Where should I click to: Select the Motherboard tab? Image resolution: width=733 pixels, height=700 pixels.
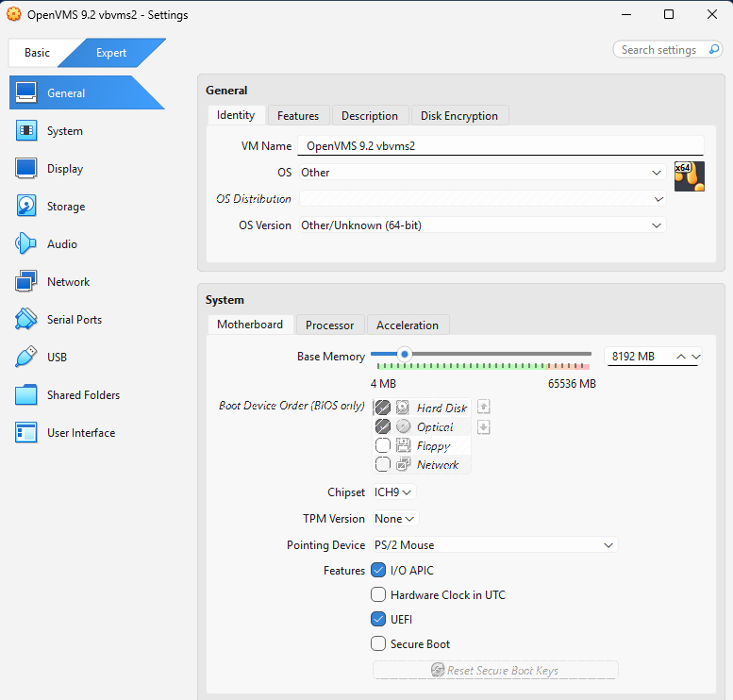[x=250, y=325]
